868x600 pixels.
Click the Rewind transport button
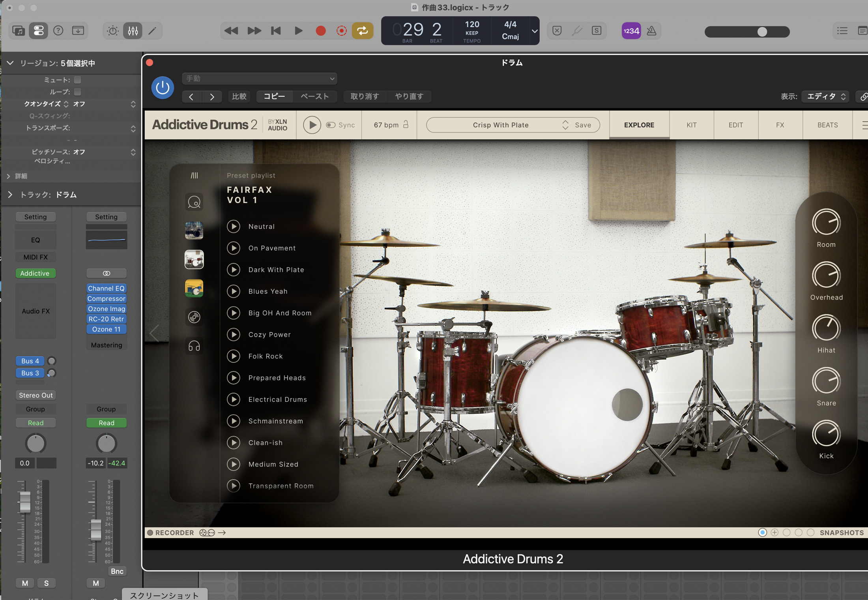(231, 31)
